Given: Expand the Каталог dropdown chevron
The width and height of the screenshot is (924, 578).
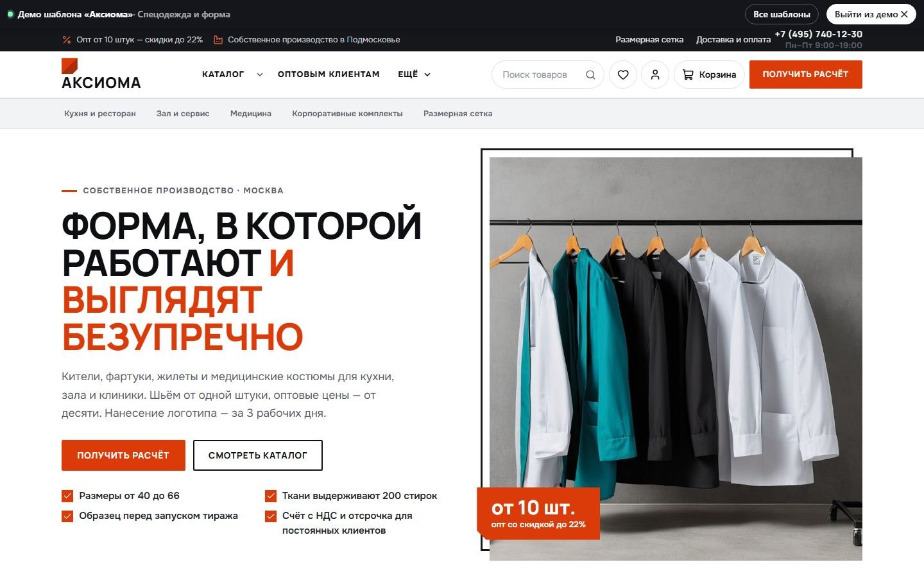Looking at the screenshot, I should click(260, 74).
